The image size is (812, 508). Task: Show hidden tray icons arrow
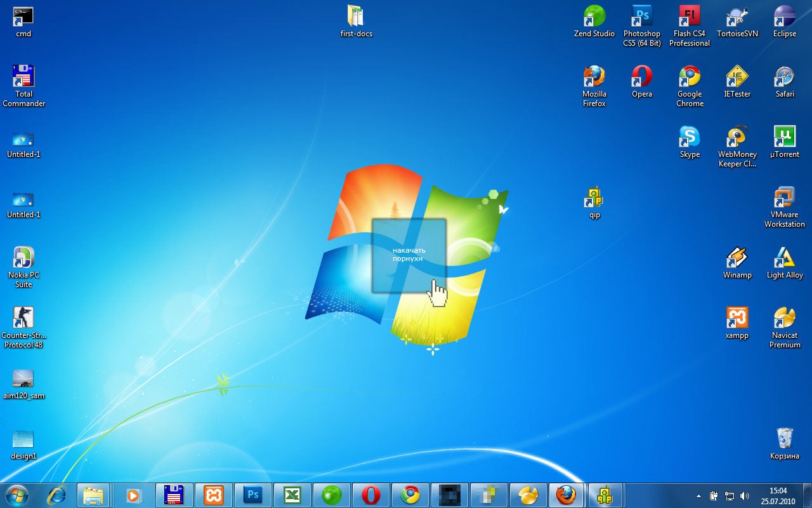coord(699,496)
